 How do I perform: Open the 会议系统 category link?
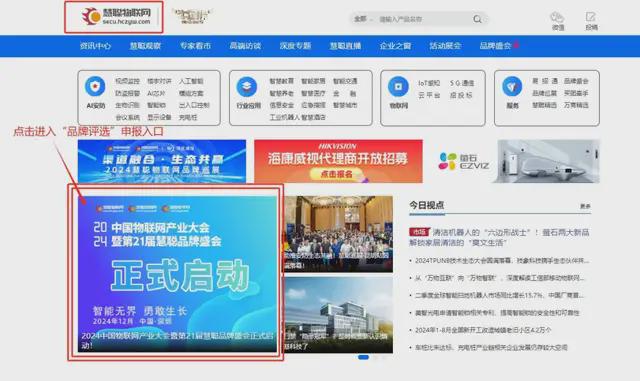[127, 117]
